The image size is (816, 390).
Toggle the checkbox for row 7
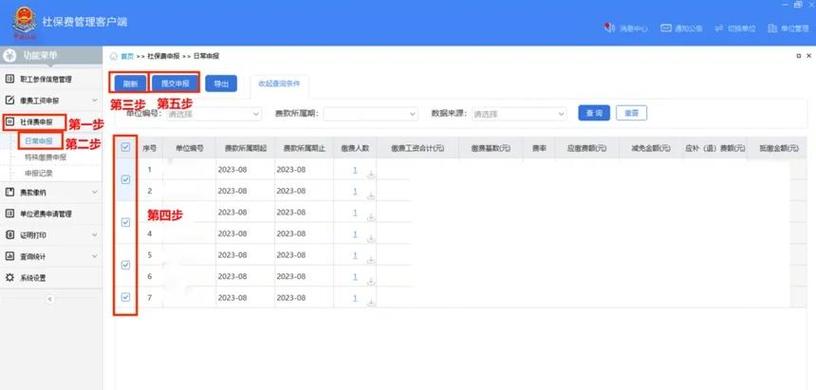click(x=125, y=297)
